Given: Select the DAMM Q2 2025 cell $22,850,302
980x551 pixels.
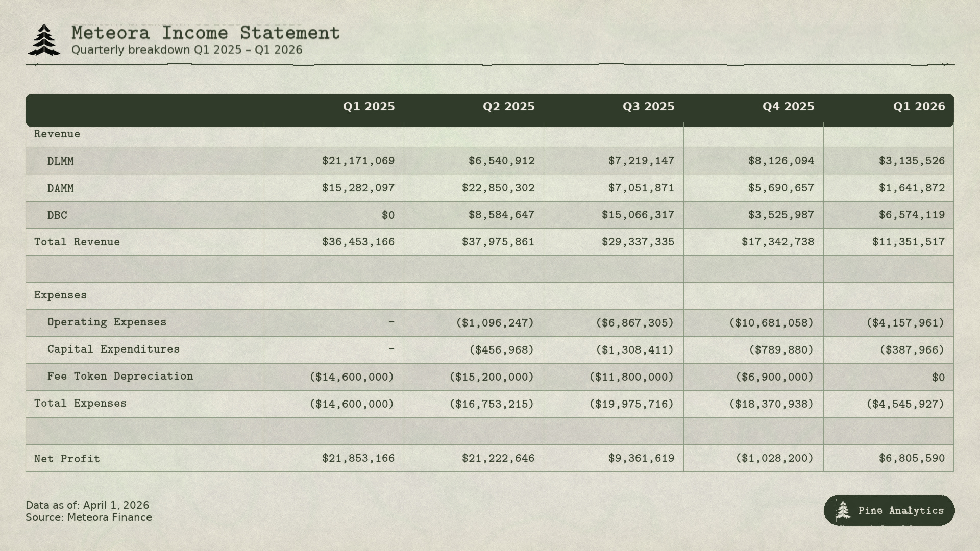Looking at the screenshot, I should pyautogui.click(x=498, y=188).
